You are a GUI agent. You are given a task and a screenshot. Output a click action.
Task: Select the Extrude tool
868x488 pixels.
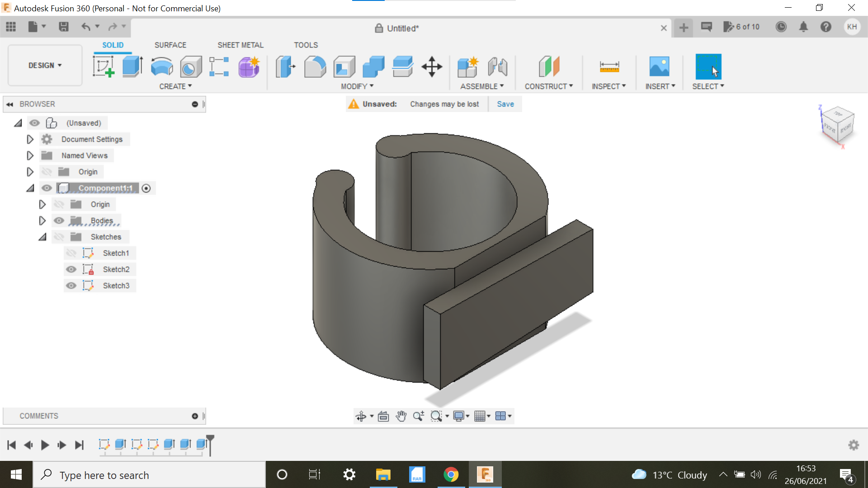coord(132,66)
